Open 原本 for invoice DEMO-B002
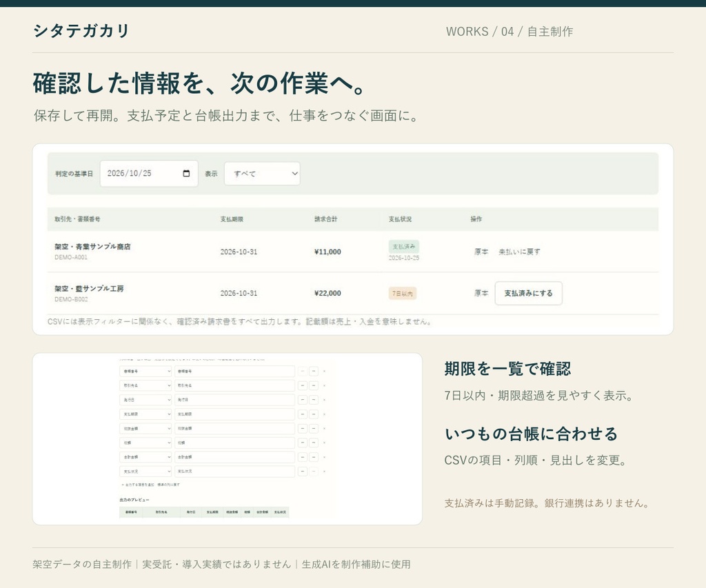 pos(481,293)
